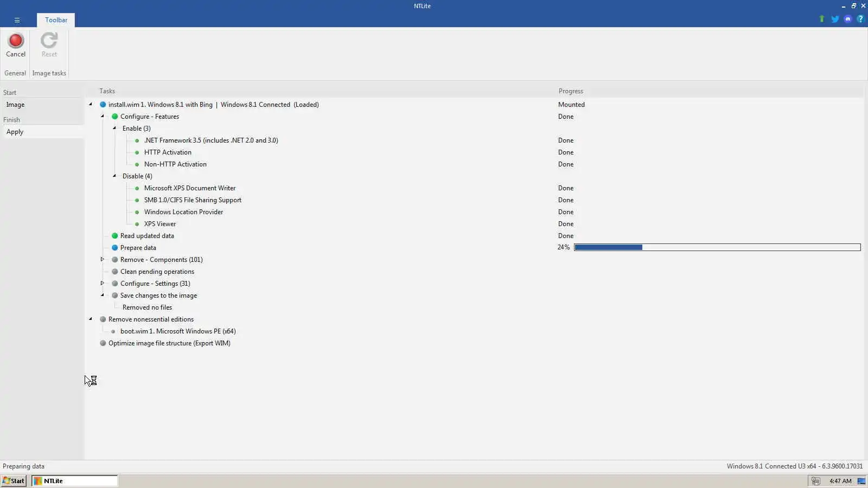
Task: Collapse the install.wim root node
Action: coord(91,104)
